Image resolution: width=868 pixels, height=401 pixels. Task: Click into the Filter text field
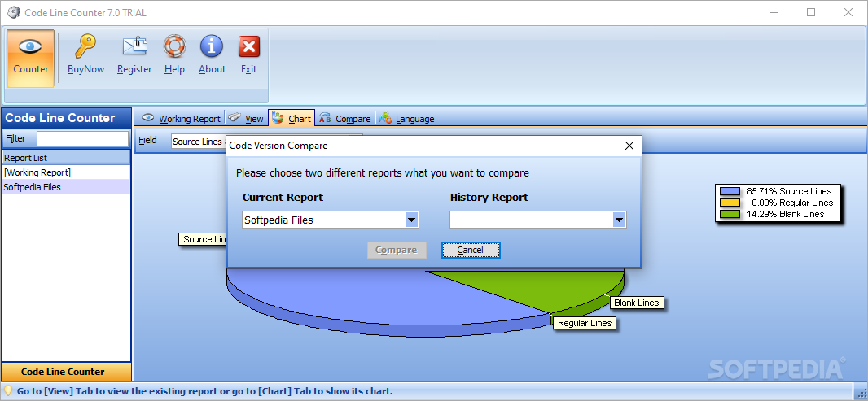(x=82, y=138)
